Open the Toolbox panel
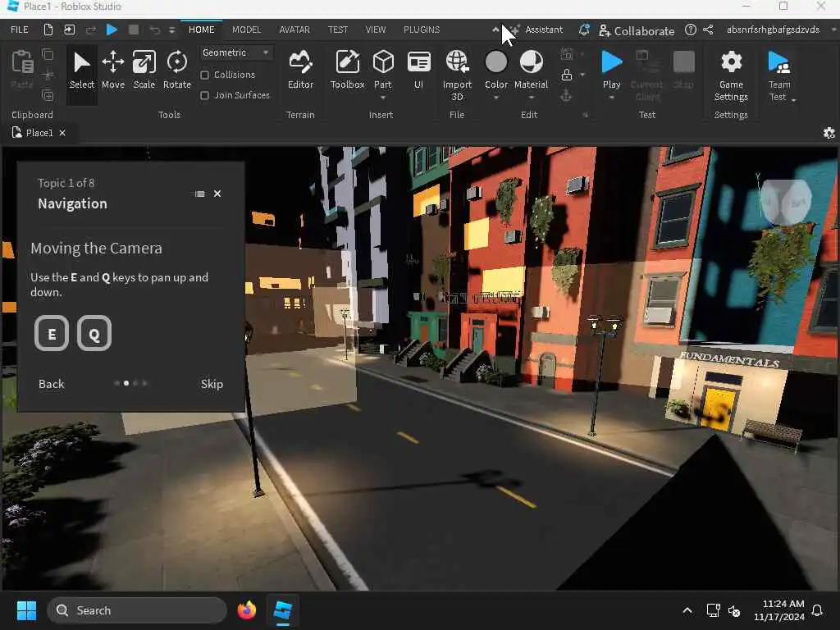Screen dimensions: 840x630 point(347,71)
